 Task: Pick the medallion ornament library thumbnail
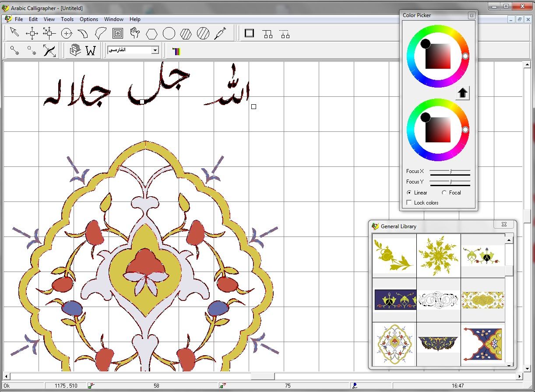tap(394, 344)
